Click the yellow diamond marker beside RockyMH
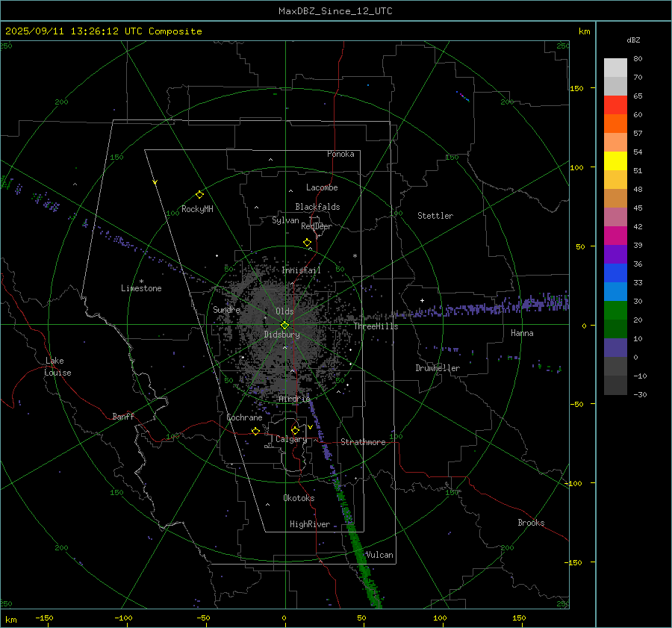 199,195
